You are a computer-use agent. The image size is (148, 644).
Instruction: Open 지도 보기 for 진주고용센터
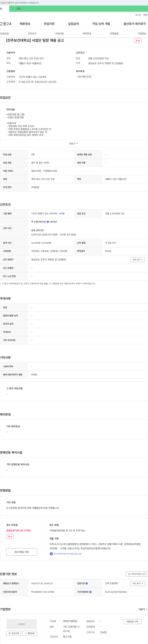pyautogui.click(x=138, y=583)
